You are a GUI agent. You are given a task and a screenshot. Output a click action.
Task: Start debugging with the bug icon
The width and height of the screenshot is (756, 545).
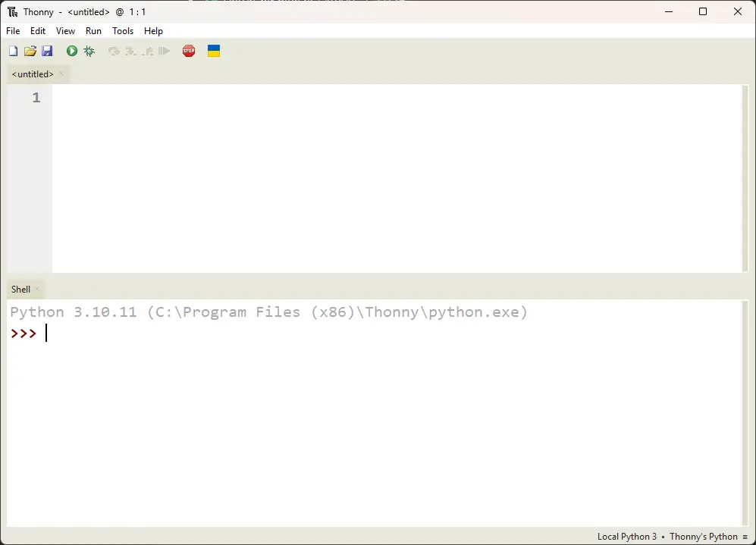pos(89,51)
